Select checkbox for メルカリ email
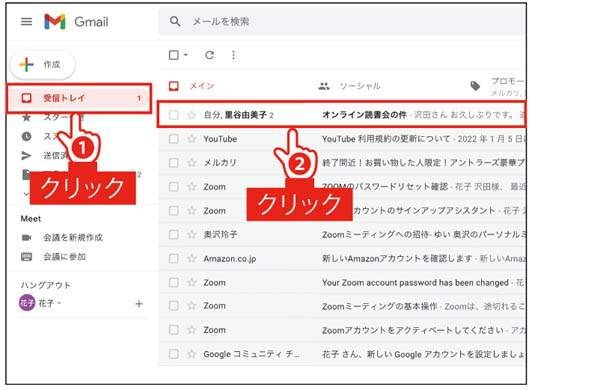This screenshot has height=390, width=600. tap(174, 163)
